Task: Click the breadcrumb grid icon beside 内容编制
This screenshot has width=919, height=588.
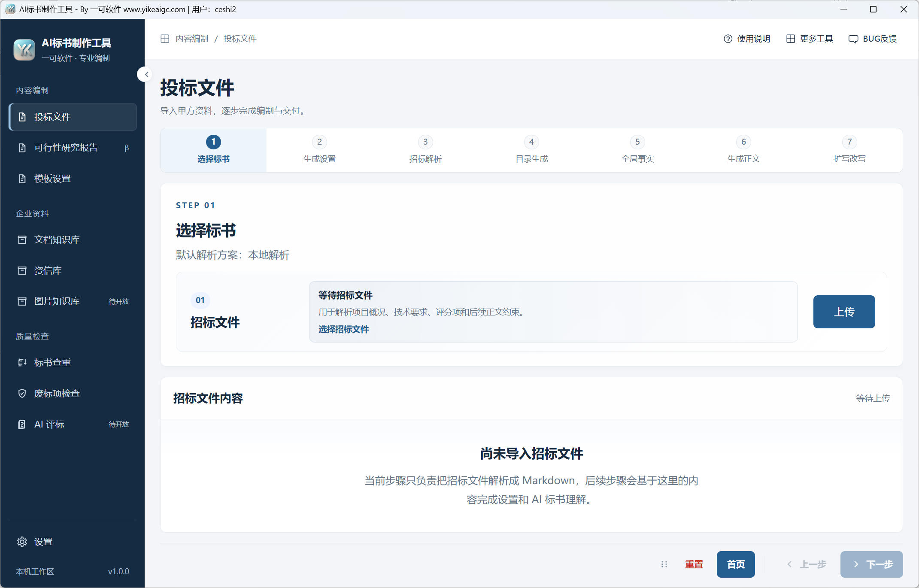Action: tap(165, 39)
